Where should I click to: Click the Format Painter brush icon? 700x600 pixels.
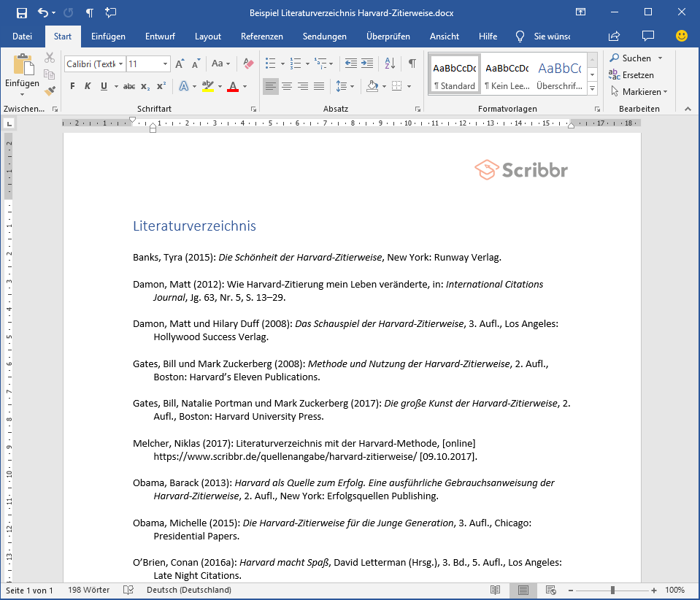[50, 91]
